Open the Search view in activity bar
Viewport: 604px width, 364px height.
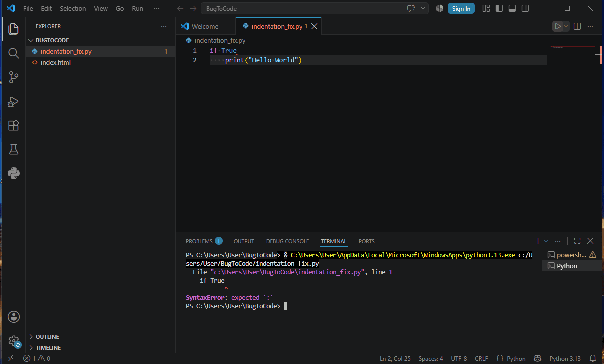point(14,53)
